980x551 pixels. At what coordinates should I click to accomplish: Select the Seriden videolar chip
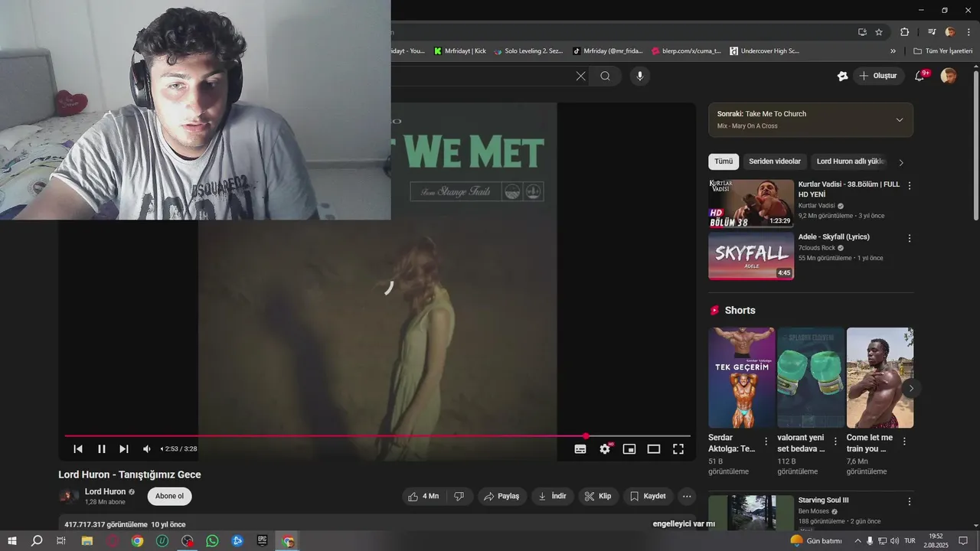click(x=775, y=161)
